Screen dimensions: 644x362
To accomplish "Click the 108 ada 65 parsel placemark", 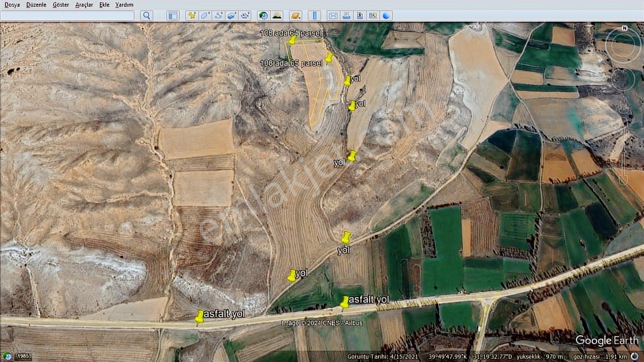I will [x=329, y=58].
